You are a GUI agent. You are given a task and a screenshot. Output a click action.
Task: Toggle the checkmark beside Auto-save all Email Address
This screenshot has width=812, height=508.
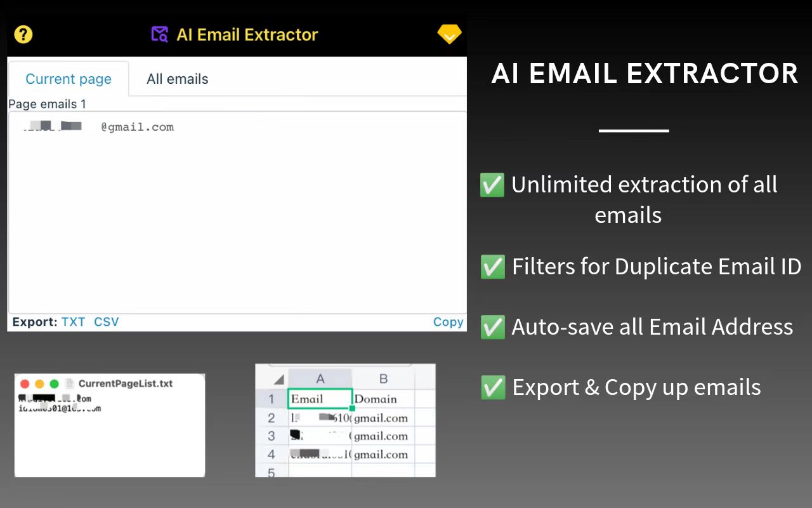pos(492,326)
